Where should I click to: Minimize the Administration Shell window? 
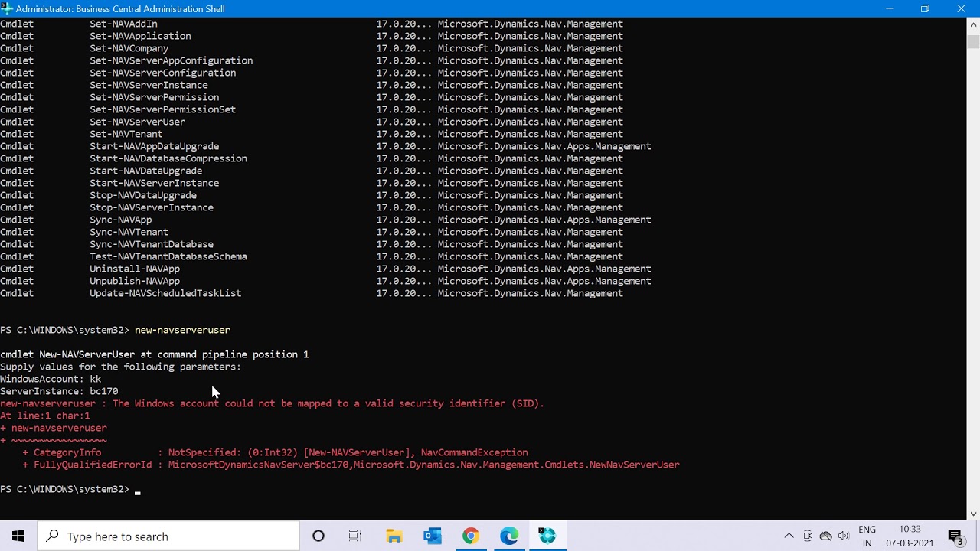click(x=890, y=8)
